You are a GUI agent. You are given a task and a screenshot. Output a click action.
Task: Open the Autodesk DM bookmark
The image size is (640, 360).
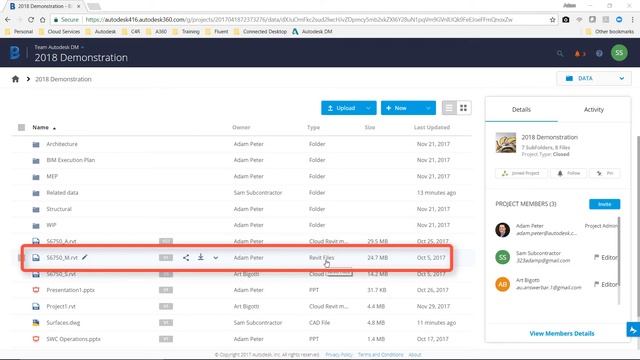click(313, 31)
